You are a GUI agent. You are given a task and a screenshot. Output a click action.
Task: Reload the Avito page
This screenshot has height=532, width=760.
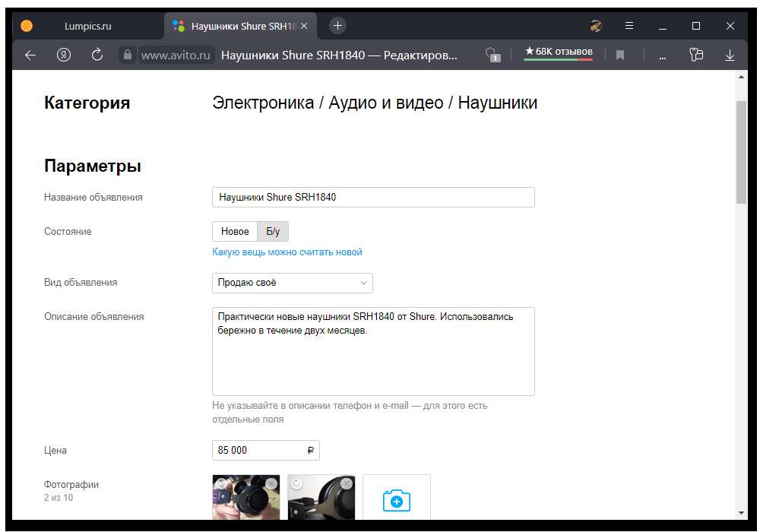(x=97, y=55)
